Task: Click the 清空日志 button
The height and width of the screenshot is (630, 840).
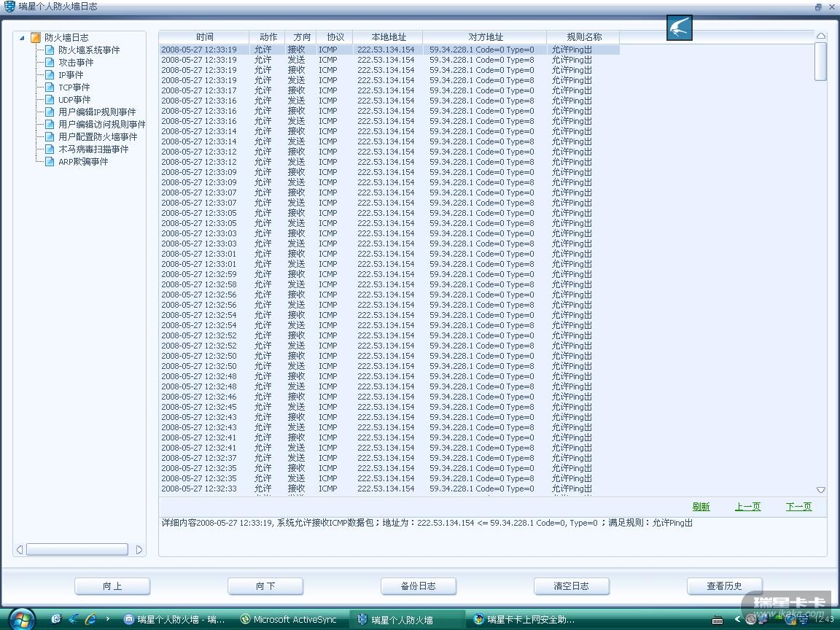Action: click(572, 586)
